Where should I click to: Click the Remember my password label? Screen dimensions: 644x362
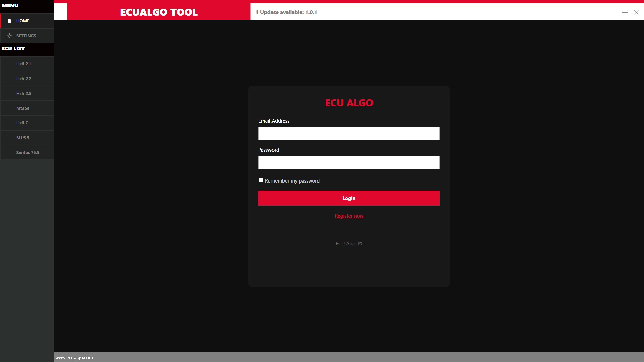pyautogui.click(x=292, y=181)
